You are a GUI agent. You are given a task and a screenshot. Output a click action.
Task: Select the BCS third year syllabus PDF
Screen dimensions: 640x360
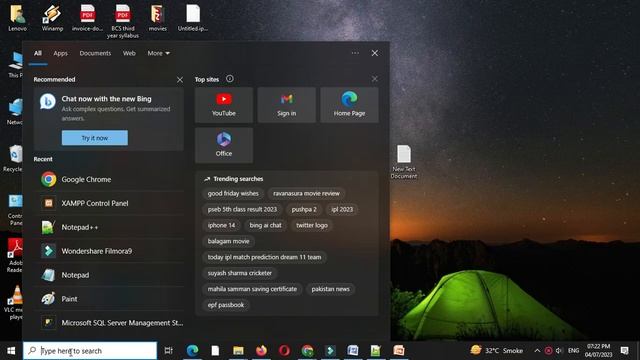tap(122, 21)
